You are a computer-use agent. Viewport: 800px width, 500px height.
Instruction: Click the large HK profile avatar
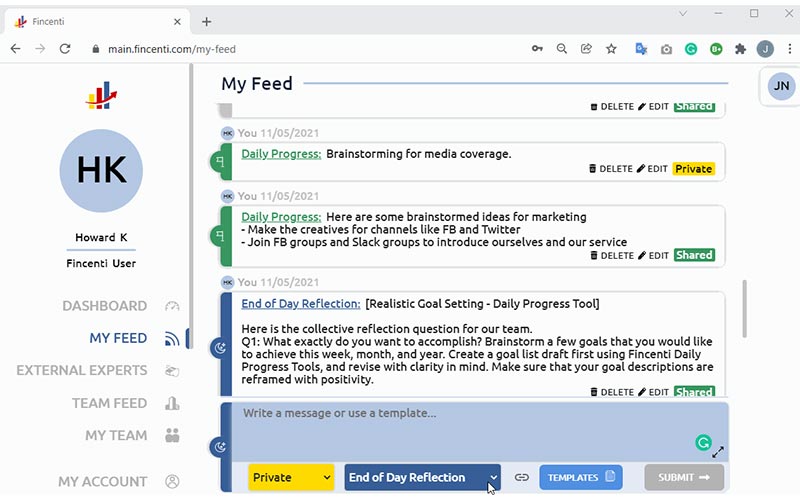click(101, 170)
